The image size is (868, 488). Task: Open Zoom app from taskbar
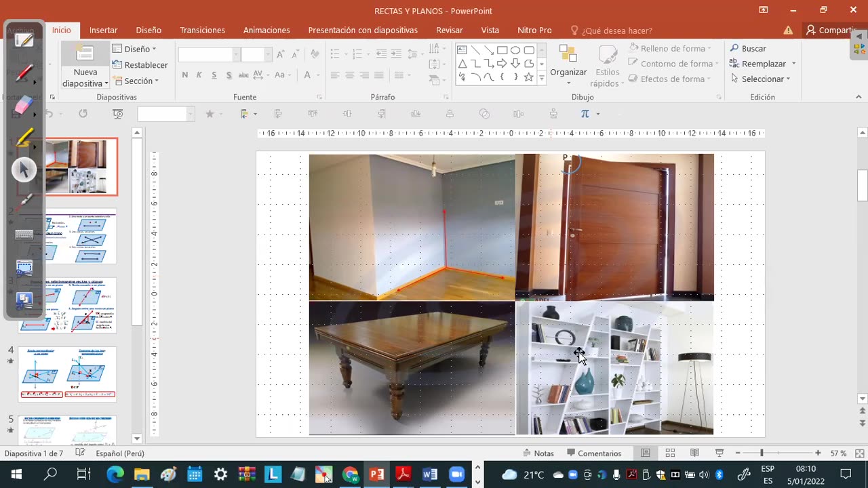click(x=457, y=474)
